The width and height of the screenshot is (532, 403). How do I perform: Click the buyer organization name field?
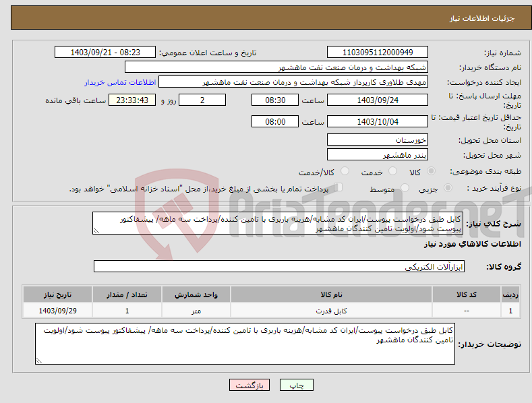tap(276, 67)
